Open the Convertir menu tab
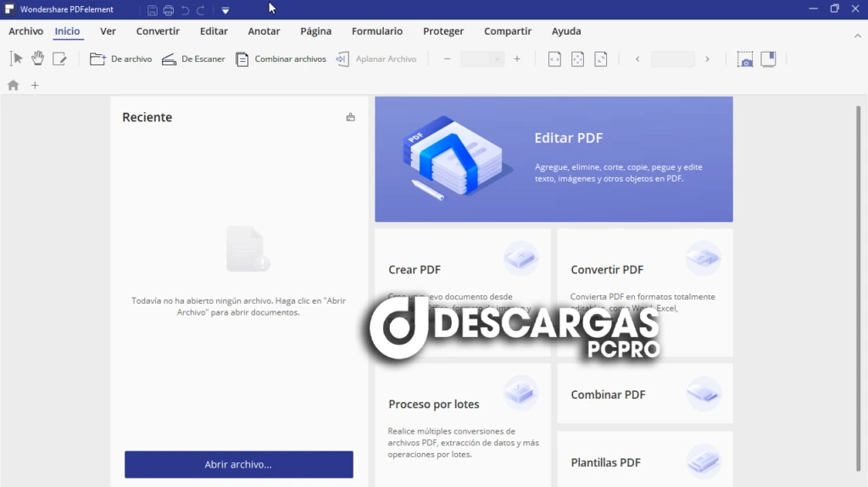This screenshot has width=868, height=487. 158,31
